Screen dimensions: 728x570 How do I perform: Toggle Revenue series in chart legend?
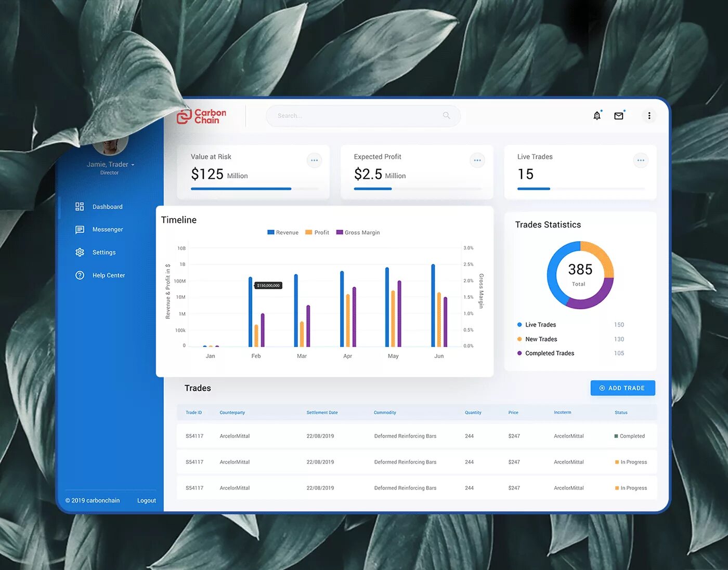(x=283, y=232)
